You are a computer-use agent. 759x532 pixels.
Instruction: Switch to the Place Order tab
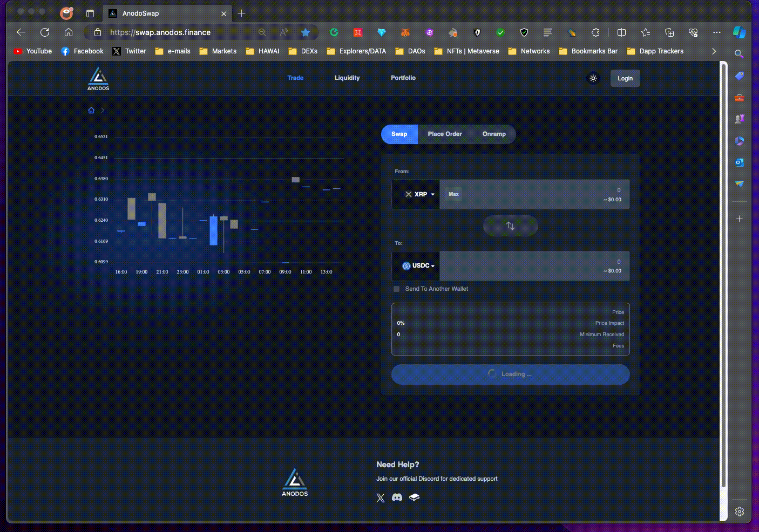coord(444,134)
